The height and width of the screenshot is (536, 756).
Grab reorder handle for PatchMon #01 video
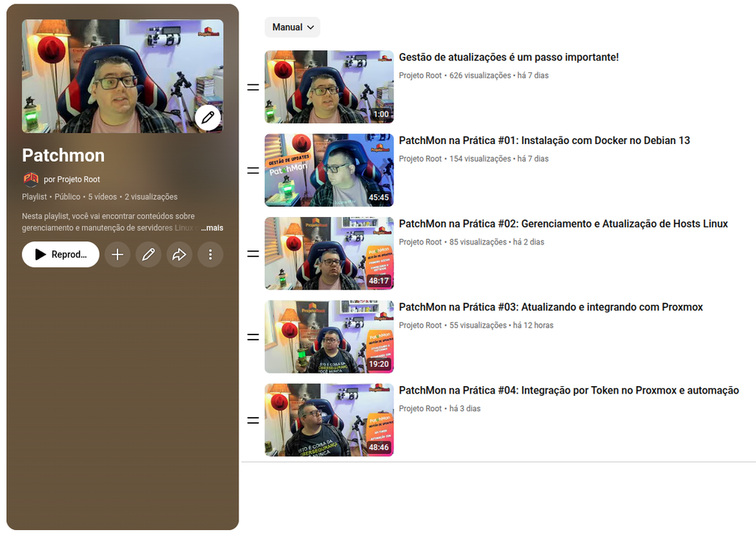click(253, 170)
